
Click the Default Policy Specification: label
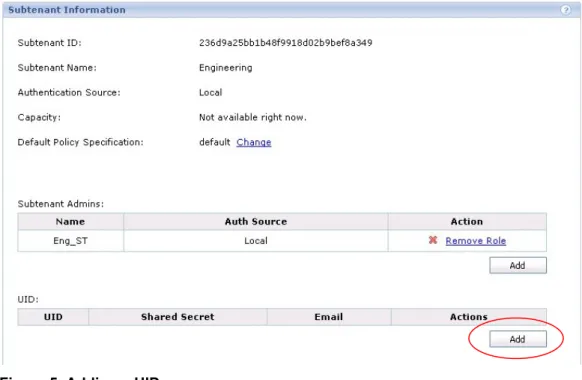[x=81, y=142]
